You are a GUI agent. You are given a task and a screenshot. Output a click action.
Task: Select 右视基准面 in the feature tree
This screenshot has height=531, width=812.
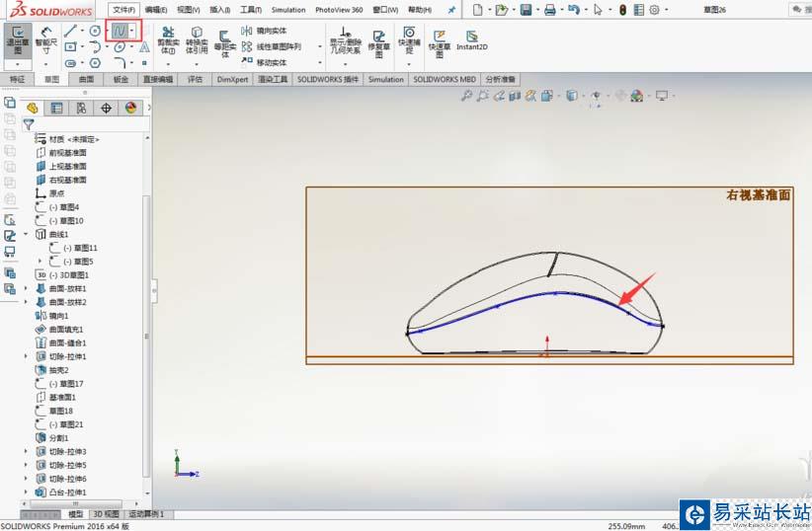[67, 181]
